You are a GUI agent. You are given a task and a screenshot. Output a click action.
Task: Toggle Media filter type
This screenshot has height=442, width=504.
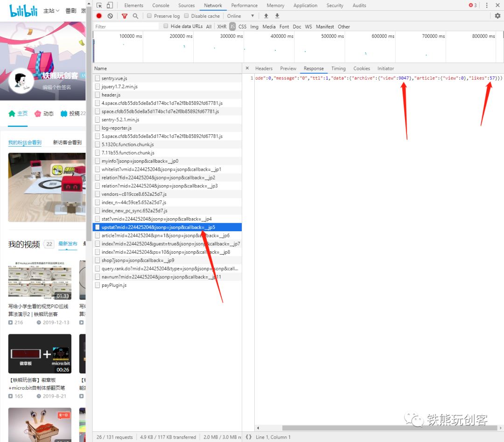269,27
